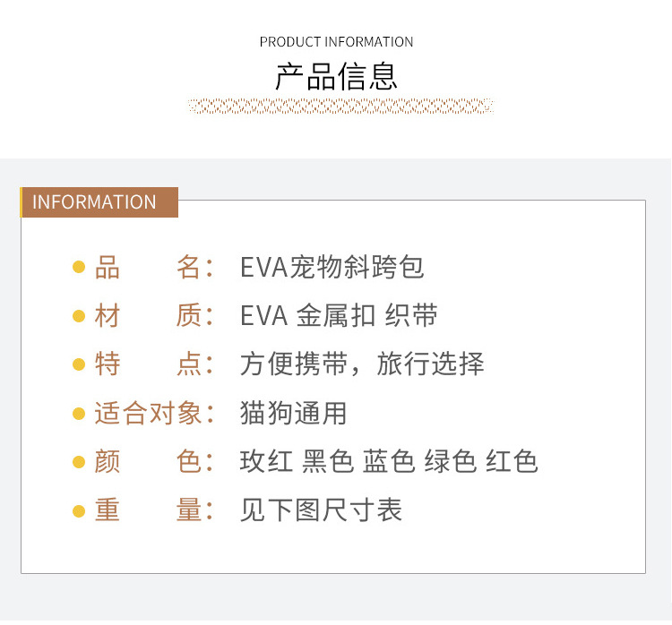Click the PRODUCT INFORMATION subtitle text
The height and width of the screenshot is (625, 672).
pyautogui.click(x=336, y=42)
